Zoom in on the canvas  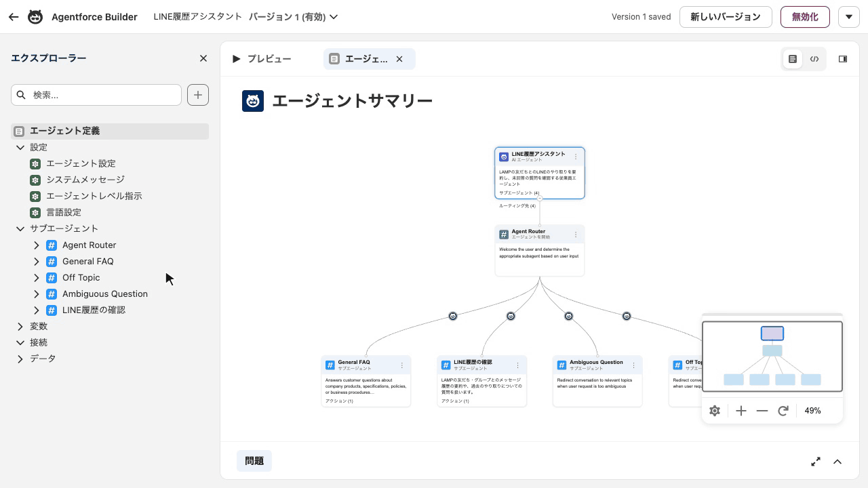[x=741, y=411]
